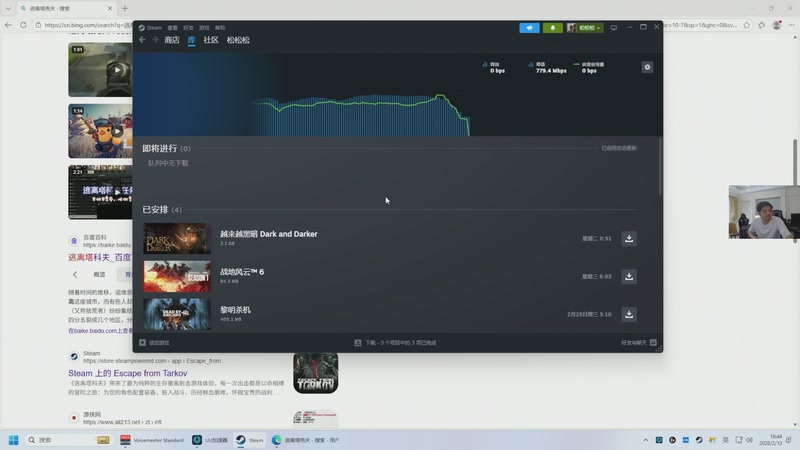800x450 pixels.
Task: Open Windows Start menu
Action: click(x=14, y=440)
